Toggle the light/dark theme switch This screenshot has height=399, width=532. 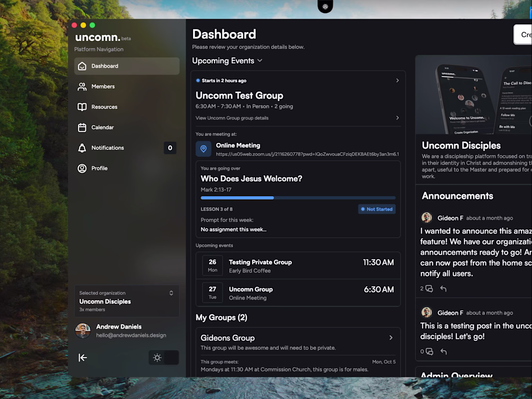pos(163,357)
